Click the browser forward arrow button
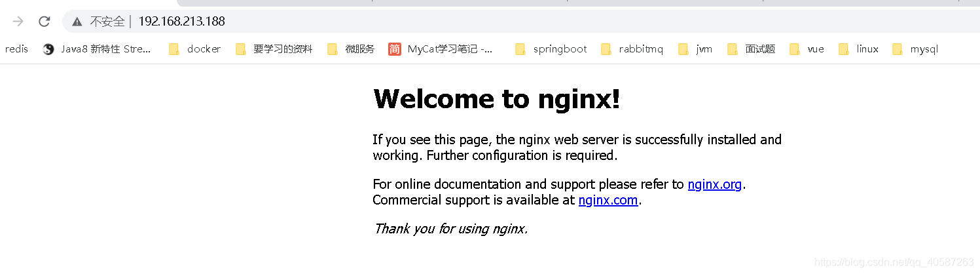Screen dimensions: 980x274 18,22
